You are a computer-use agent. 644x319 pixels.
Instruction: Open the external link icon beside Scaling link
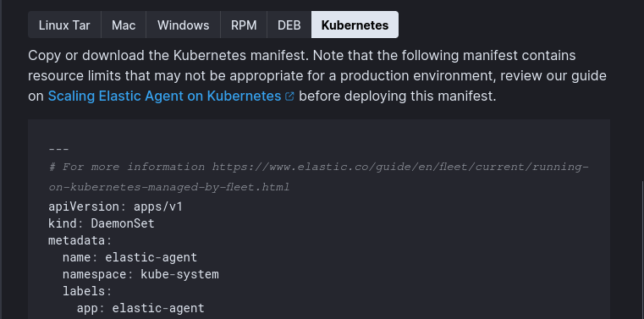289,96
